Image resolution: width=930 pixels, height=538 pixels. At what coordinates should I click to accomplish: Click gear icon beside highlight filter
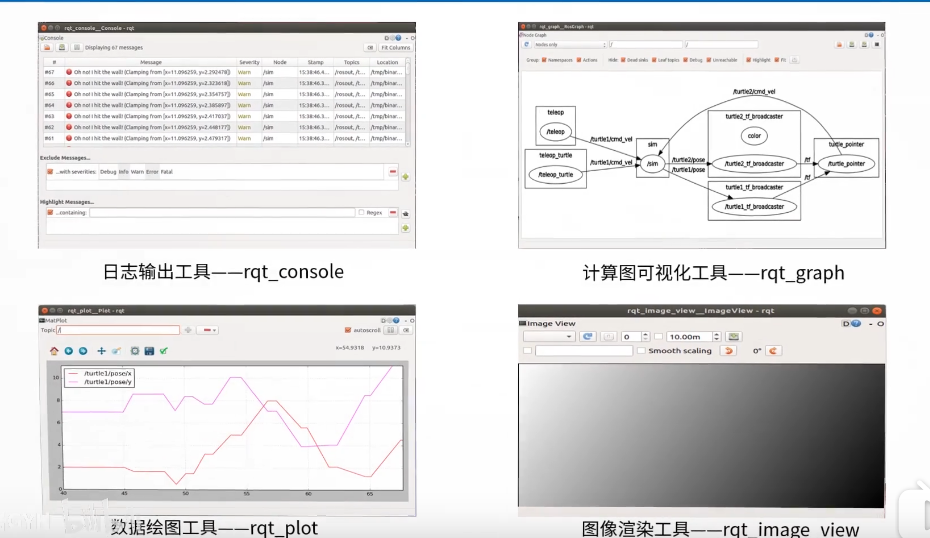(406, 214)
